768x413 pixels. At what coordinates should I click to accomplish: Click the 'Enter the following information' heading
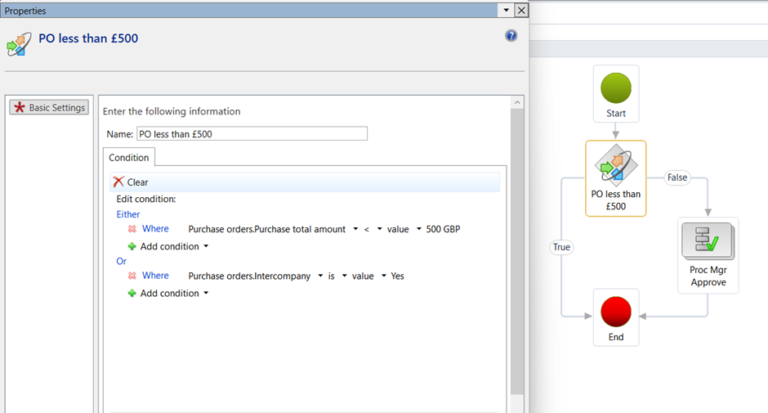coord(171,111)
